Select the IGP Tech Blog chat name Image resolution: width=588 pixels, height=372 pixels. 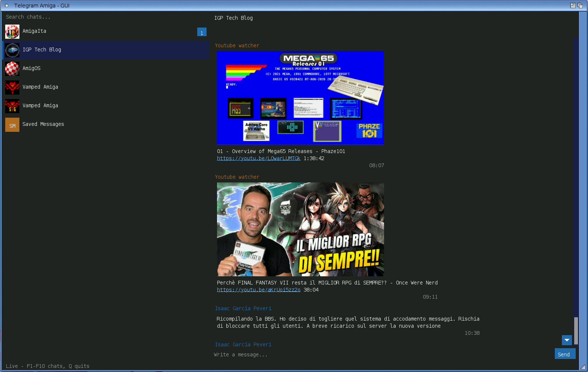(42, 50)
